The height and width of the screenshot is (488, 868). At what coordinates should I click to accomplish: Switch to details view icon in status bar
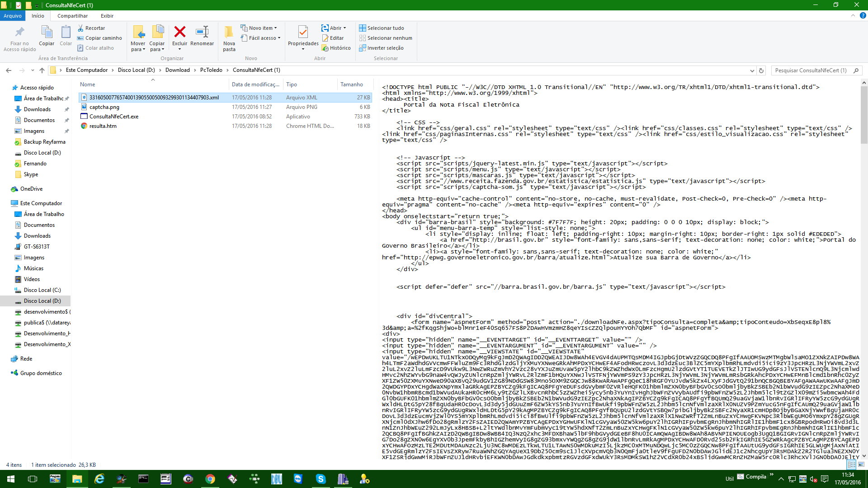[x=852, y=465]
